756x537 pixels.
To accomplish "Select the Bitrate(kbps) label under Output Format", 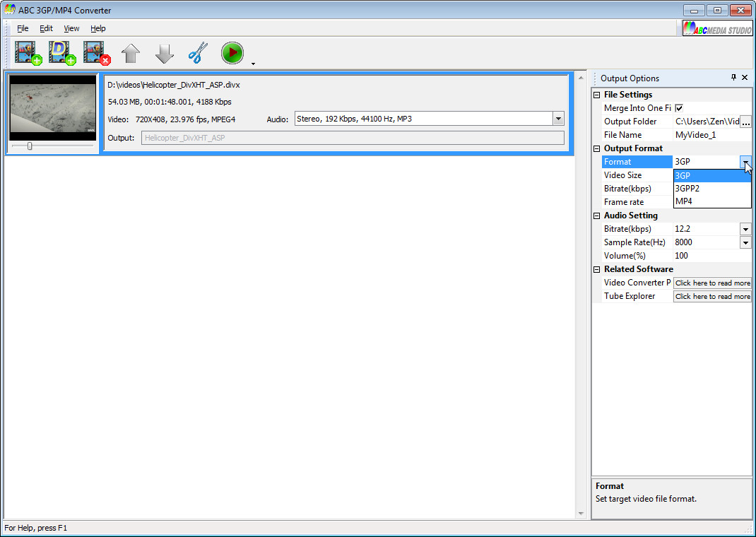I will click(627, 189).
